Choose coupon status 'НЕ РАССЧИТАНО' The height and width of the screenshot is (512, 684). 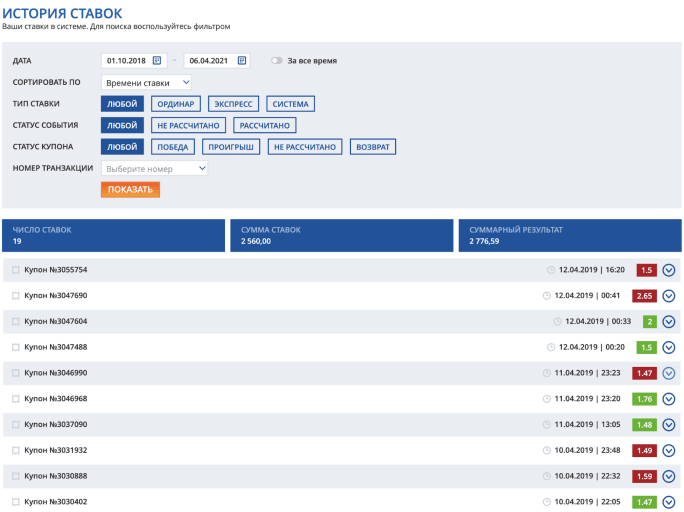[x=305, y=147]
